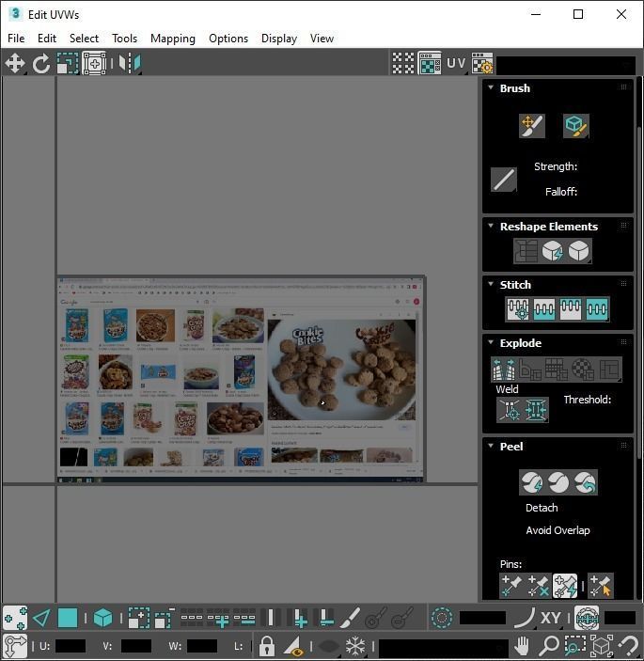This screenshot has height=661, width=644.
Task: Click the Unpin selected icon
Action: 538,586
